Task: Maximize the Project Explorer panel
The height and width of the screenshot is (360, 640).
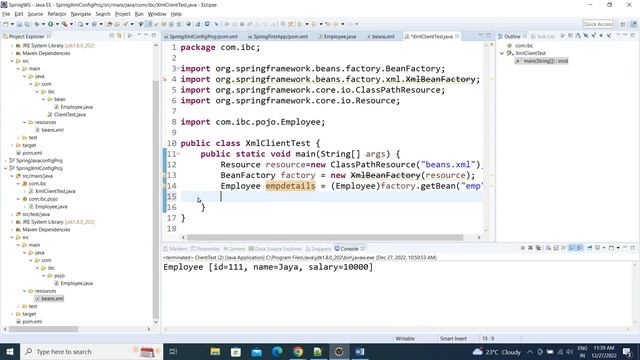Action: [x=153, y=36]
